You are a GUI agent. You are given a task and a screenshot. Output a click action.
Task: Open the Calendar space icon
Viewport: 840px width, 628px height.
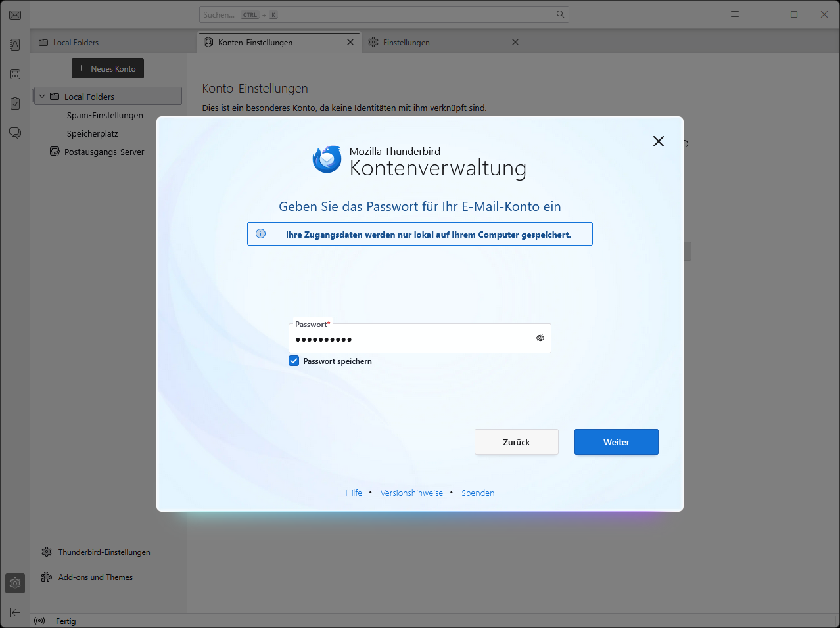tap(15, 74)
